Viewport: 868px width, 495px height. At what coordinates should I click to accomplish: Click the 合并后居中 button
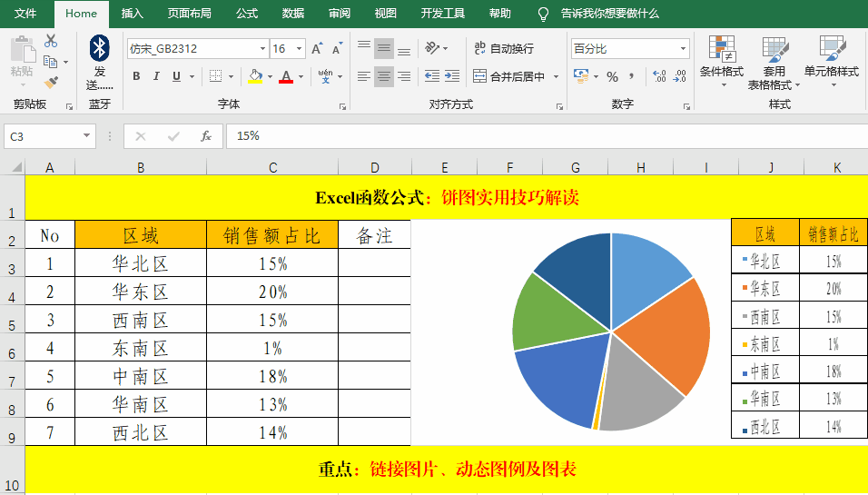click(510, 76)
